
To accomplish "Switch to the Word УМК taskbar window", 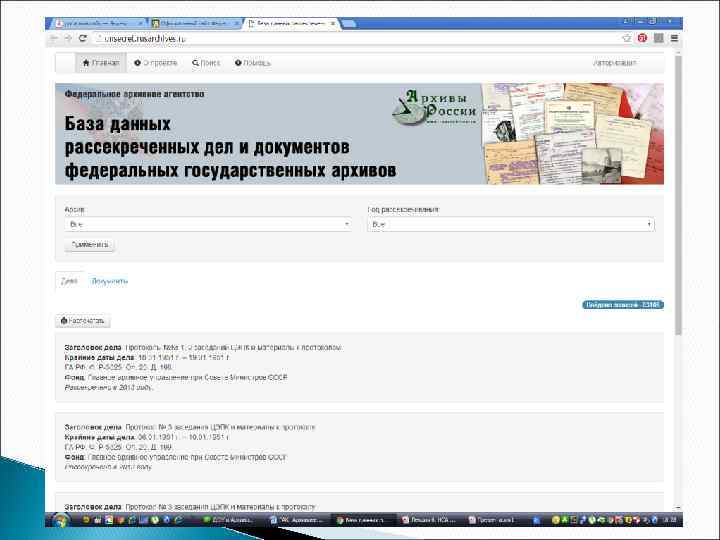I will (x=296, y=520).
